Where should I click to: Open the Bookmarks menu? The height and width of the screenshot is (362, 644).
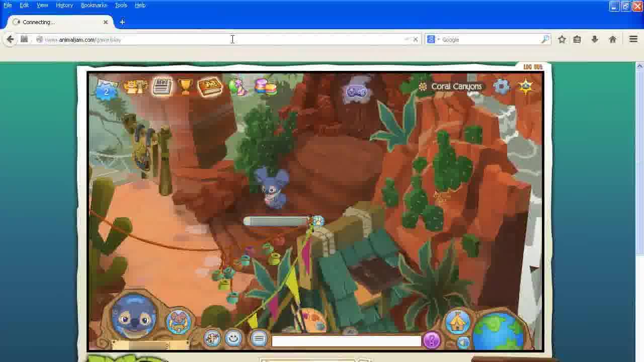(94, 5)
